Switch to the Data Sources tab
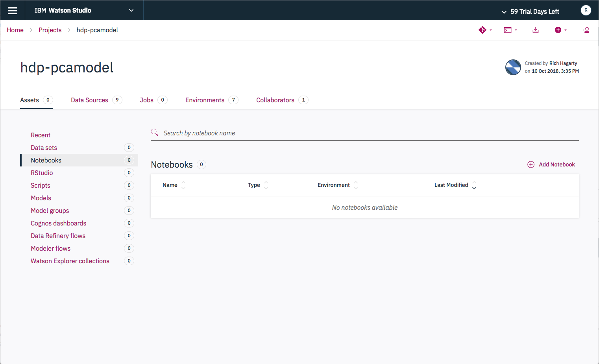This screenshot has width=599, height=364. point(96,100)
